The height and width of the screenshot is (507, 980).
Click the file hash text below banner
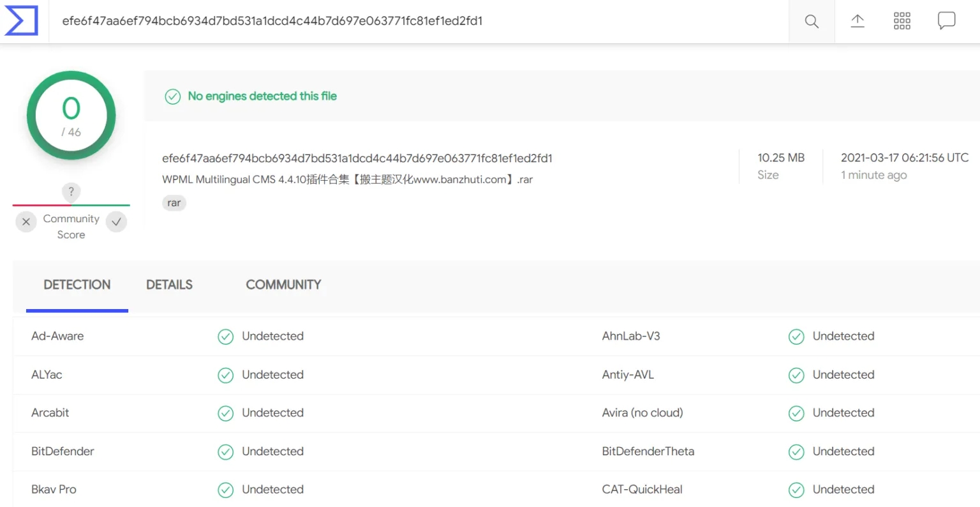point(357,158)
